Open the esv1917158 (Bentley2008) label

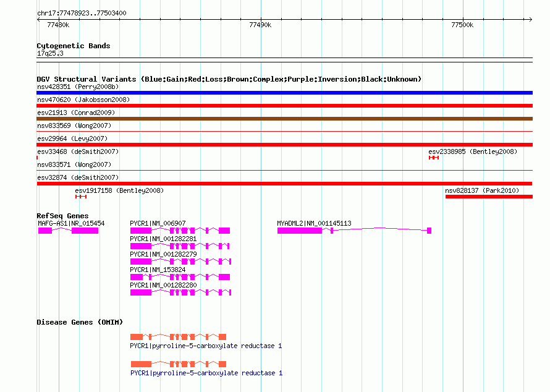(x=119, y=190)
